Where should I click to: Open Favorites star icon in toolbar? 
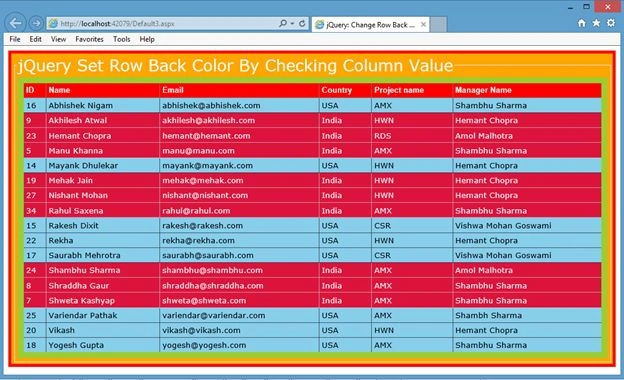point(596,23)
